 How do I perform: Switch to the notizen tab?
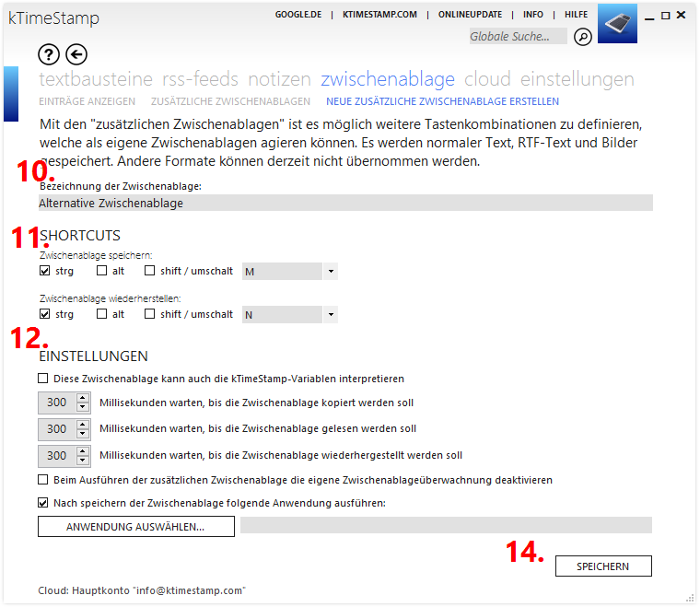[x=279, y=79]
